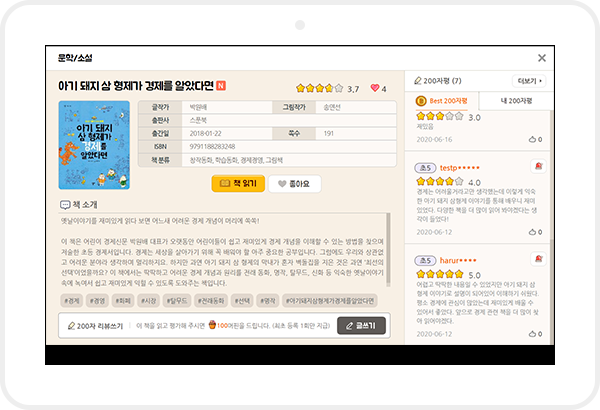Click the acorn reward icon
The height and width of the screenshot is (410, 600).
[212, 325]
